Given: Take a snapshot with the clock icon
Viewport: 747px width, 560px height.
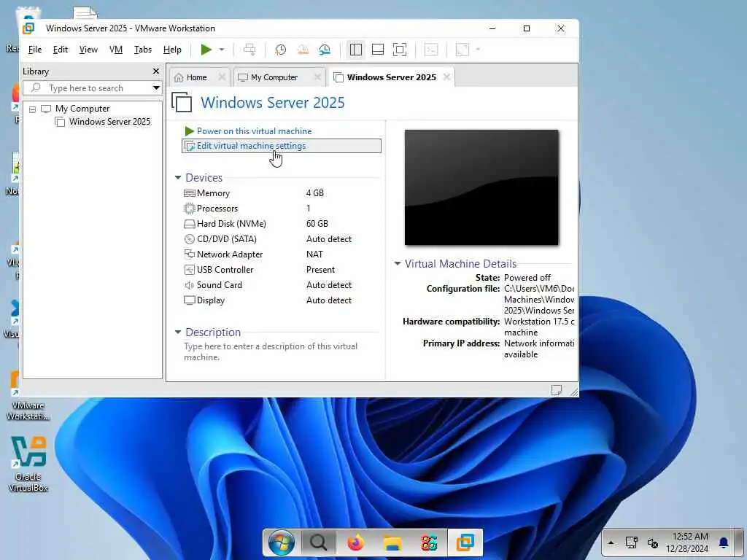Looking at the screenshot, I should 281,50.
